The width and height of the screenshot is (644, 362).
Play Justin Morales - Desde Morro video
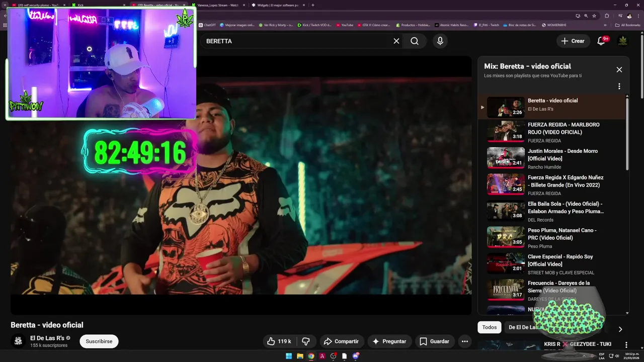tap(551, 158)
